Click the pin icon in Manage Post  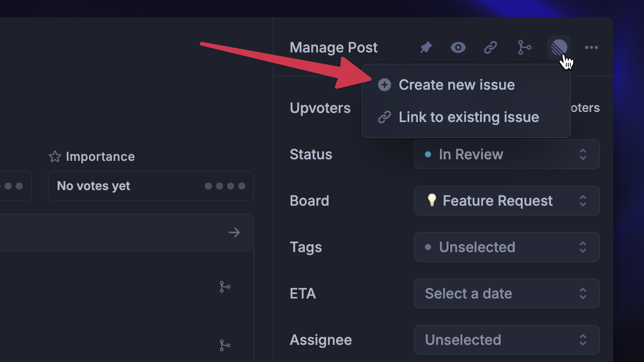pos(425,47)
